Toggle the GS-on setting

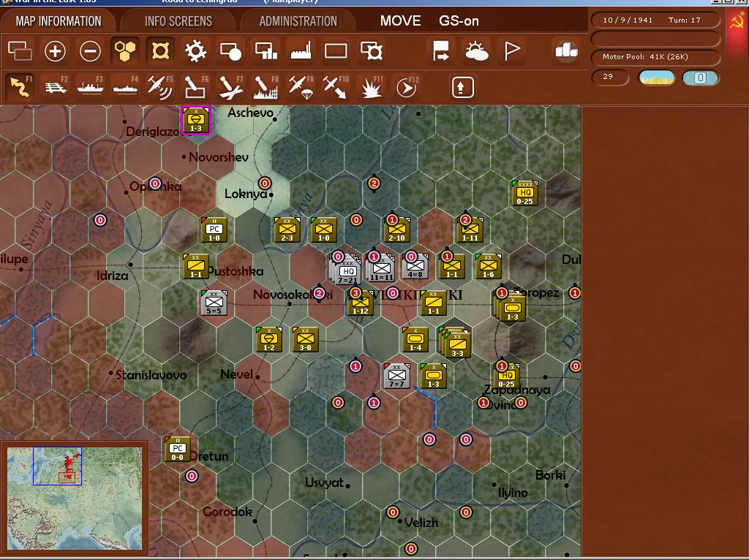coord(459,21)
